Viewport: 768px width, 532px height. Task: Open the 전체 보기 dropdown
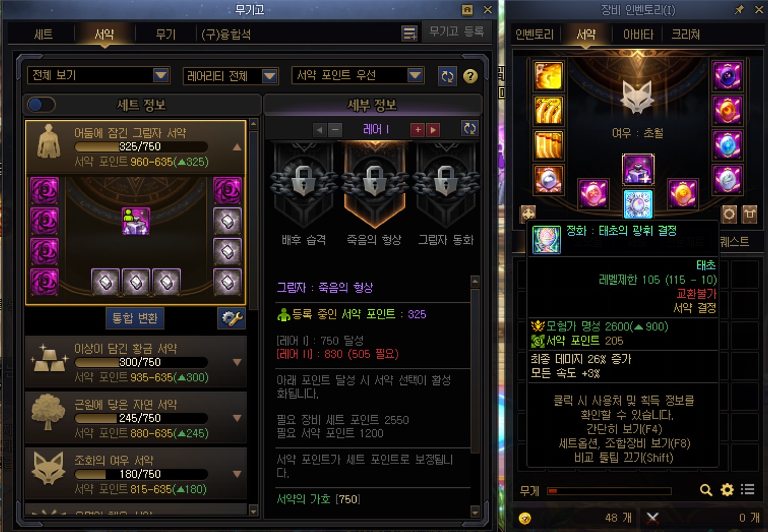point(98,75)
